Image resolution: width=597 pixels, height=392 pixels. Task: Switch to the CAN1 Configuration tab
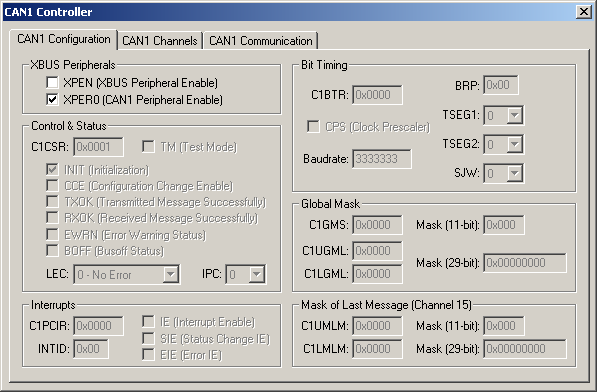click(64, 40)
